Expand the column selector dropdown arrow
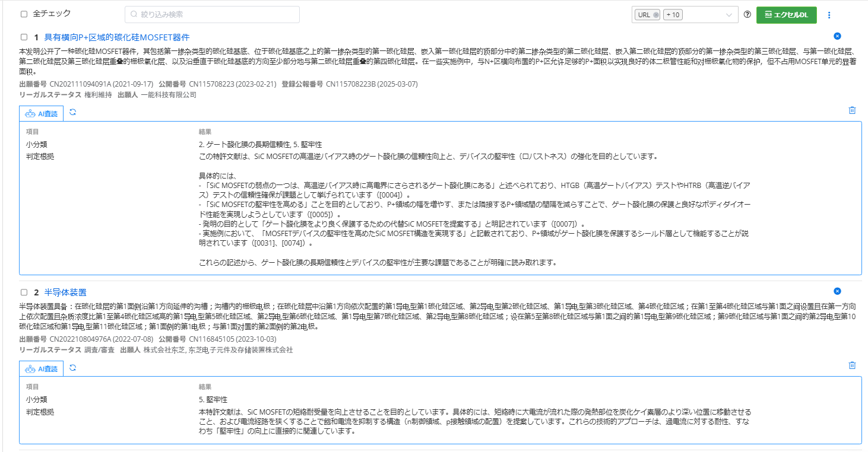The width and height of the screenshot is (868, 452). pyautogui.click(x=729, y=15)
